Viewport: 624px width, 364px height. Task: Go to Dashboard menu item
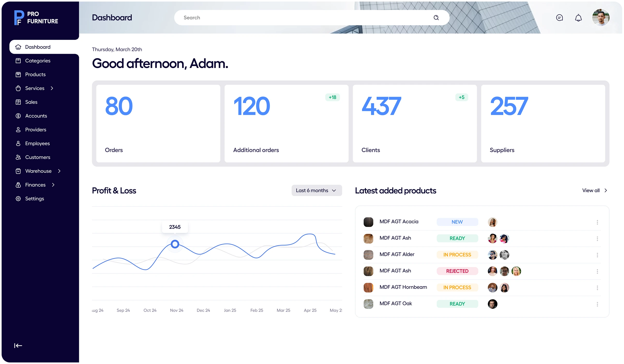point(44,47)
